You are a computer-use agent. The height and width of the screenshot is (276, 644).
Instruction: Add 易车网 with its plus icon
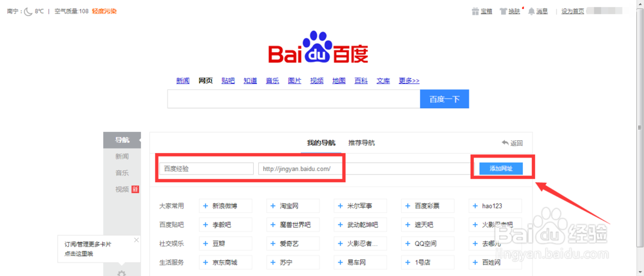[340, 262]
